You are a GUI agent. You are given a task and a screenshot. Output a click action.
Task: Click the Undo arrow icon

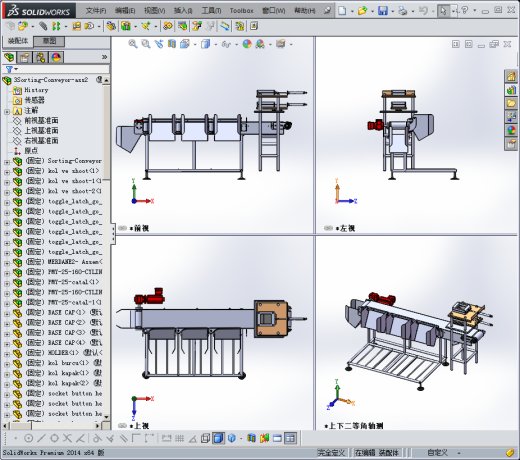423,11
